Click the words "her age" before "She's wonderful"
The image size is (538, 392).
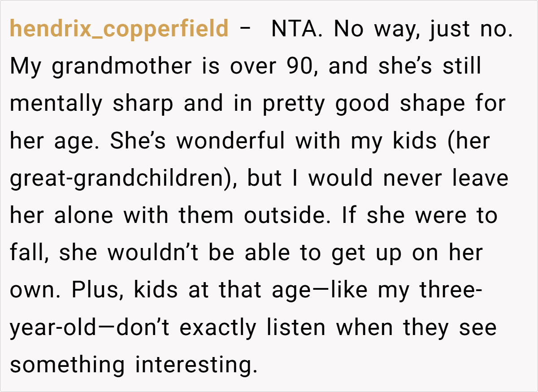click(x=55, y=142)
